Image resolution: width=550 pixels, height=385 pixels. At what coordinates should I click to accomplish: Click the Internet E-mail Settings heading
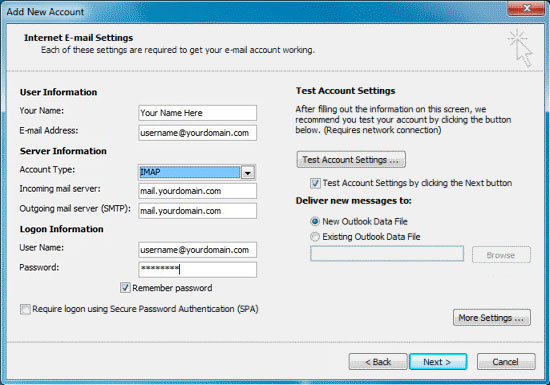click(79, 38)
